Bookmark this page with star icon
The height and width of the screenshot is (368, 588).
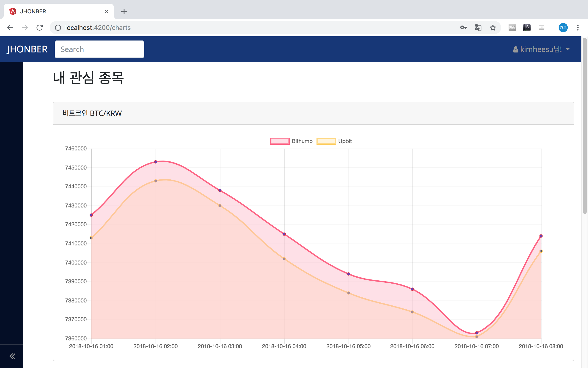tap(493, 28)
